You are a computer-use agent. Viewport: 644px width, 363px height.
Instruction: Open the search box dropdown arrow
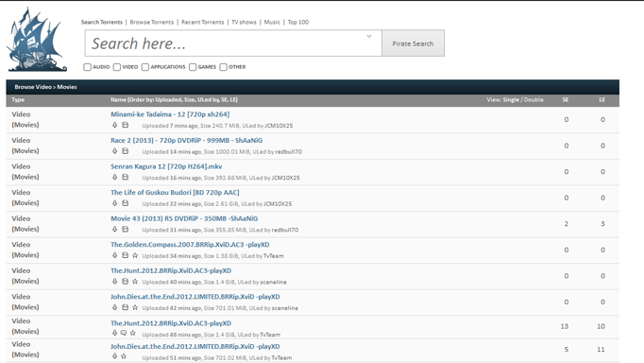(x=369, y=36)
